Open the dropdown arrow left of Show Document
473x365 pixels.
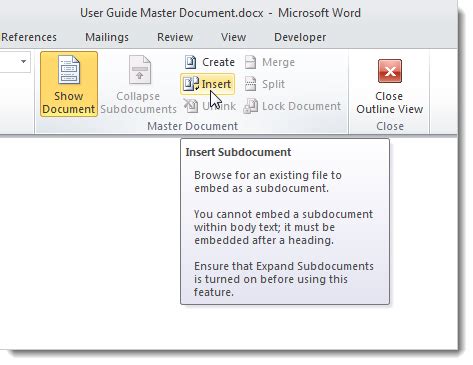(23, 61)
